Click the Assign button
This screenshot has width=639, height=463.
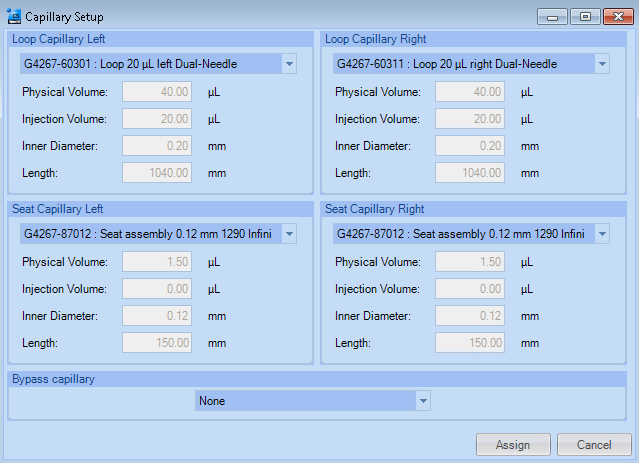pyautogui.click(x=513, y=445)
